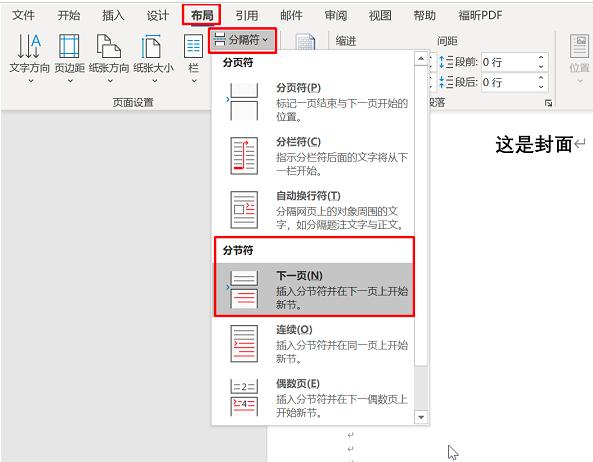The height and width of the screenshot is (462, 593).
Task: Switch to the 帮助 tab
Action: [424, 16]
